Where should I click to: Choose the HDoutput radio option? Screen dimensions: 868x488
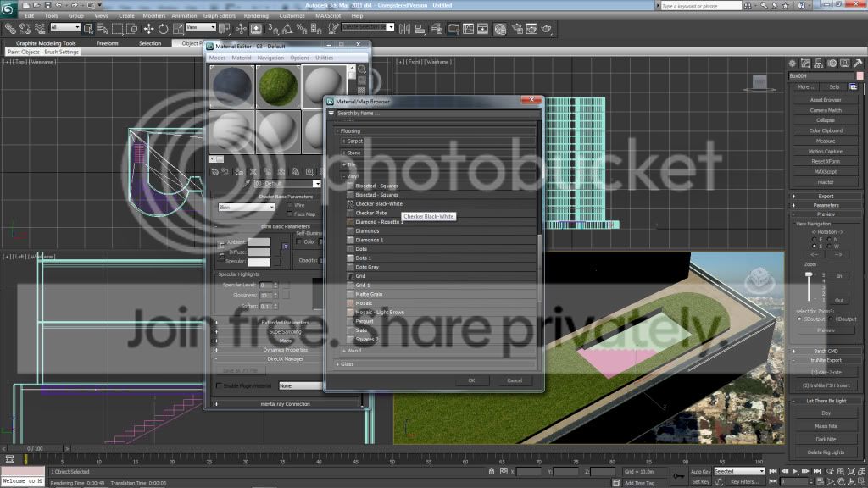(831, 319)
